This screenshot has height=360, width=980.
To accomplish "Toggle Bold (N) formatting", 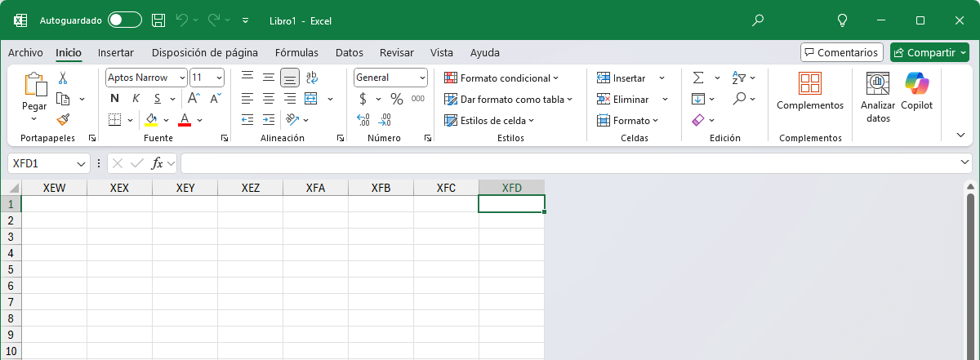I will 114,99.
